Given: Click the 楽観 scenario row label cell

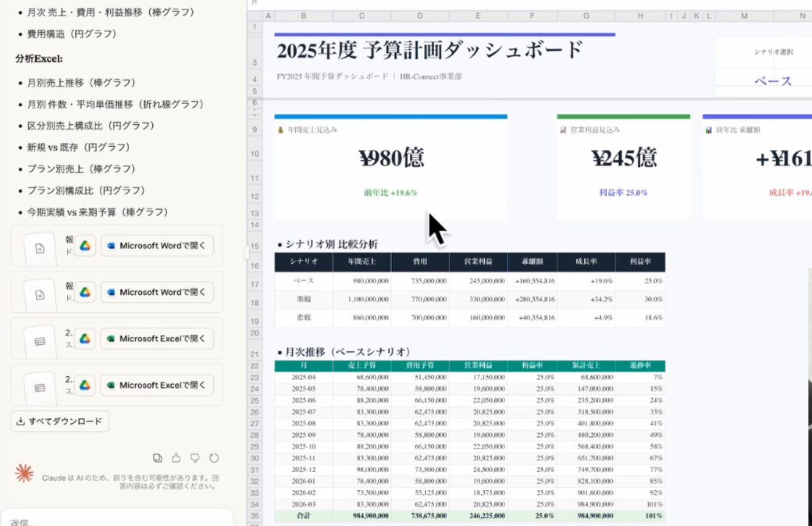Looking at the screenshot, I should [303, 298].
